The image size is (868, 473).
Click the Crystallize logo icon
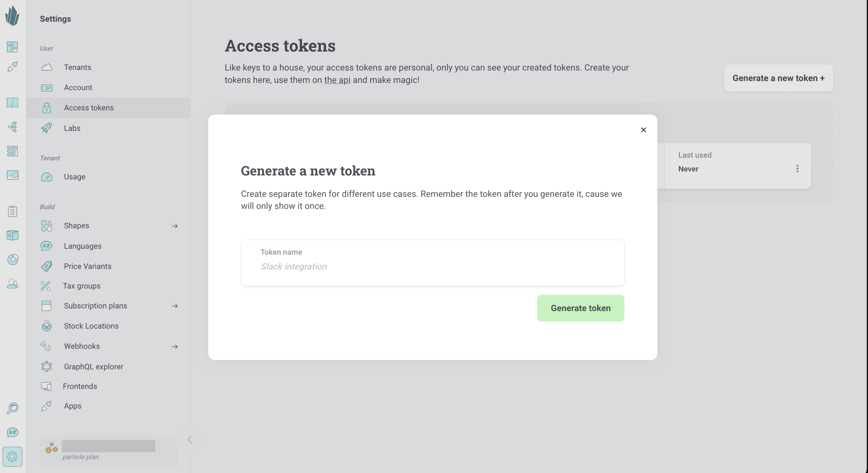[x=12, y=15]
